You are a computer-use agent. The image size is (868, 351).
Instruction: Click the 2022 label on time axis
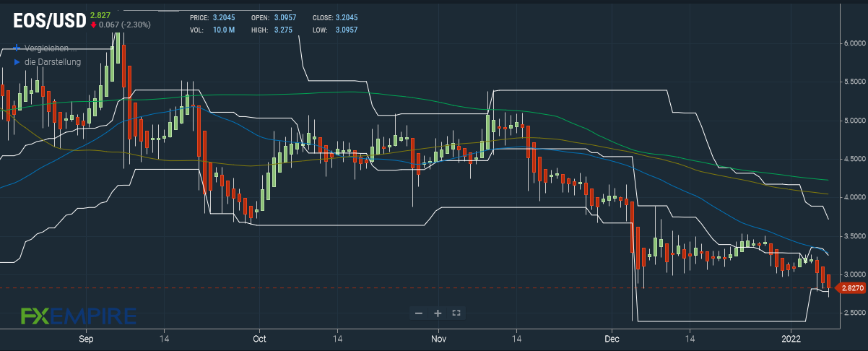pos(791,338)
